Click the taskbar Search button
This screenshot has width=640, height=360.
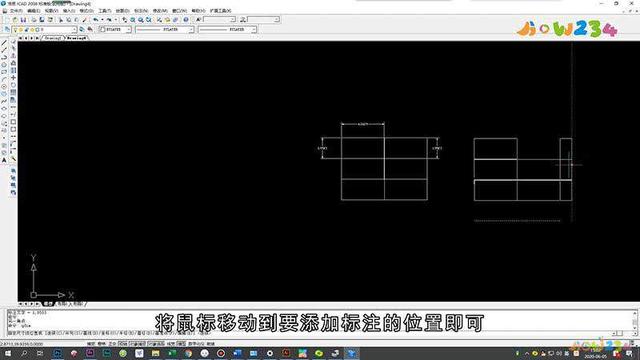[x=24, y=353]
